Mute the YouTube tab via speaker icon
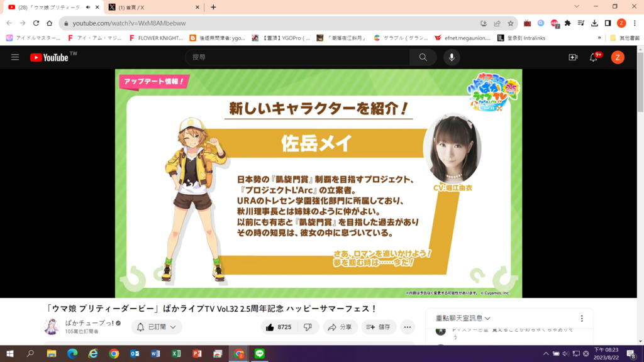 click(x=88, y=8)
